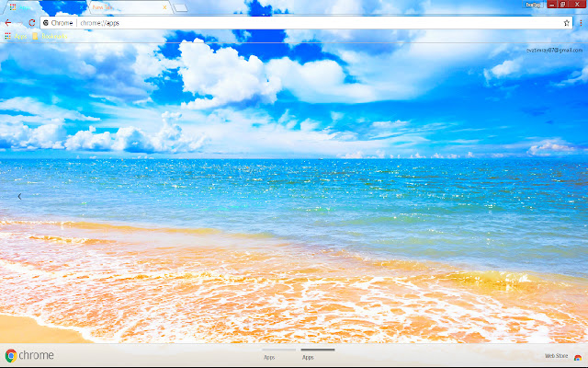Minimize the Chrome window

[551, 5]
